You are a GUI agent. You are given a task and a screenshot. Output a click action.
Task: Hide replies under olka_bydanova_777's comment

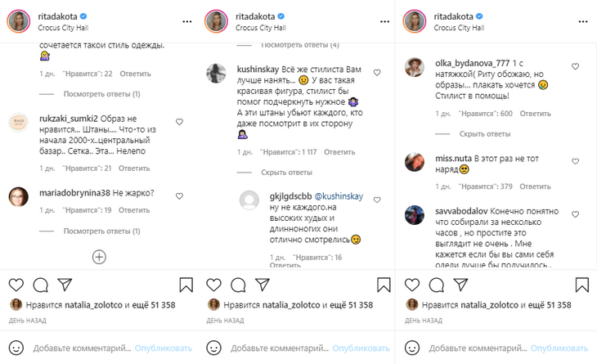click(484, 133)
